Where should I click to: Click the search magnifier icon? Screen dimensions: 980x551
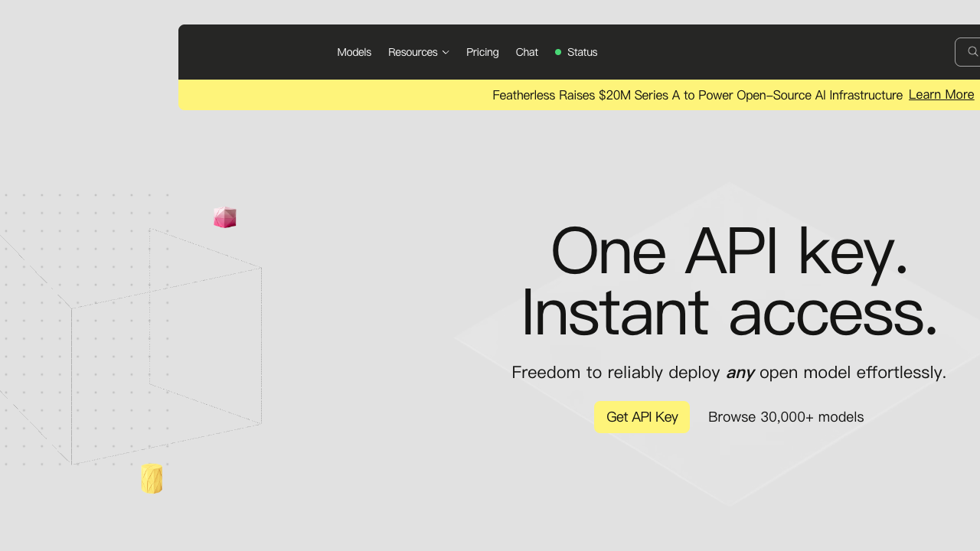click(x=973, y=52)
